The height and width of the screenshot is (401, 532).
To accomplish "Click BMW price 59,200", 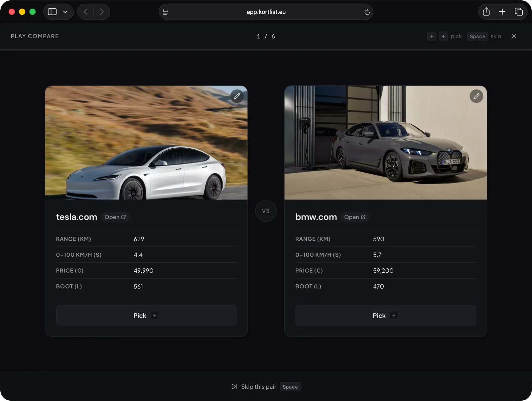I will click(383, 271).
